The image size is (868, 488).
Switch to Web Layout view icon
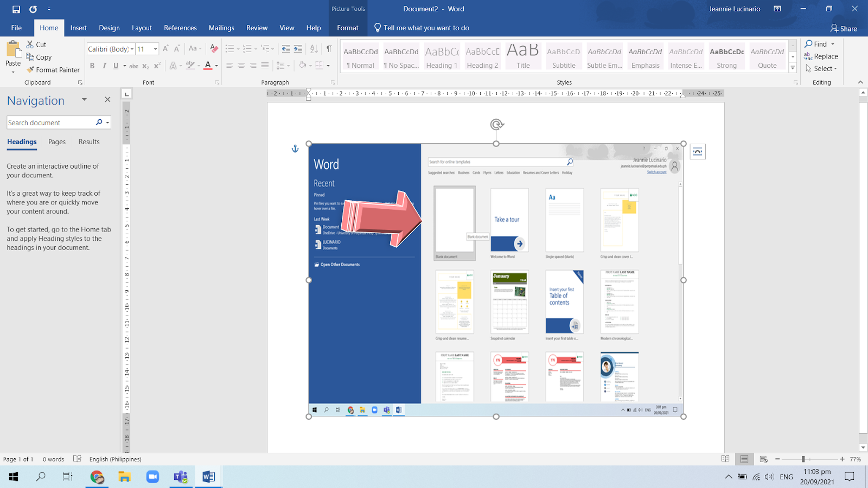click(x=763, y=459)
